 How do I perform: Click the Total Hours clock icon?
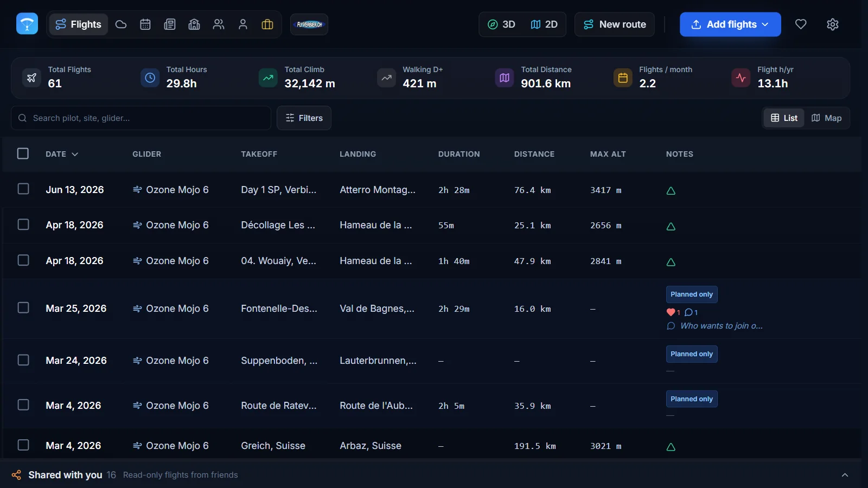point(150,78)
